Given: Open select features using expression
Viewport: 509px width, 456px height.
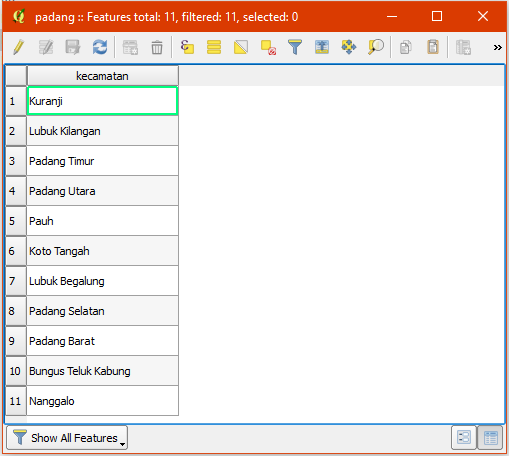Looking at the screenshot, I should point(187,47).
